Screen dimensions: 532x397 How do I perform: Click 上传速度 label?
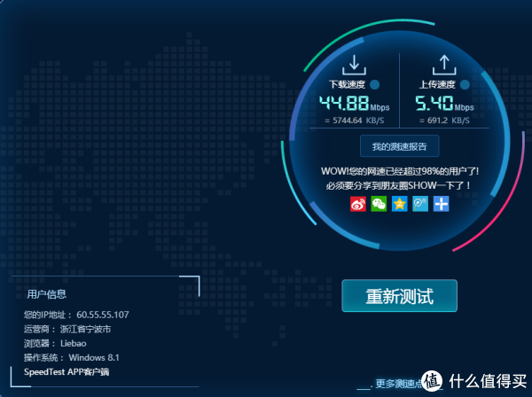[x=437, y=84]
